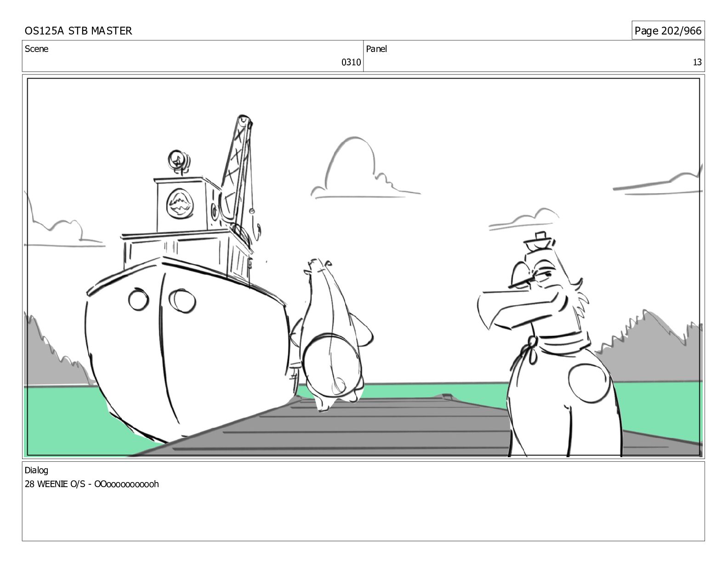728x563 pixels.
Task: Click the 'Dialog' label
Action: coord(36,471)
